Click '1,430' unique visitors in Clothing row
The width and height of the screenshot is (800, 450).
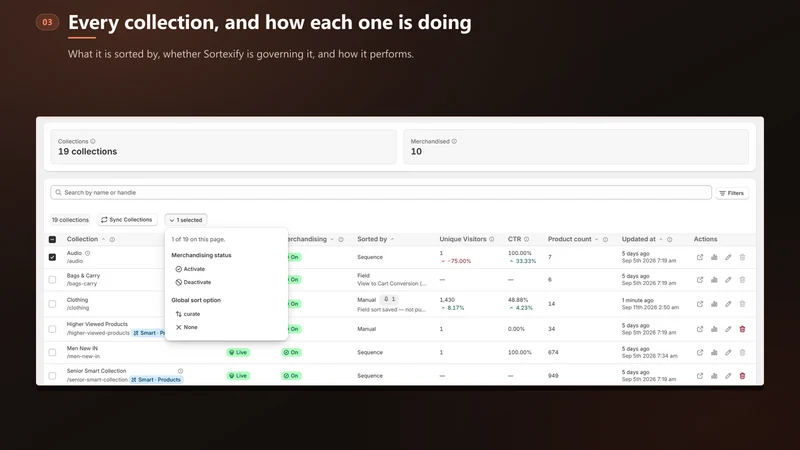(447, 300)
